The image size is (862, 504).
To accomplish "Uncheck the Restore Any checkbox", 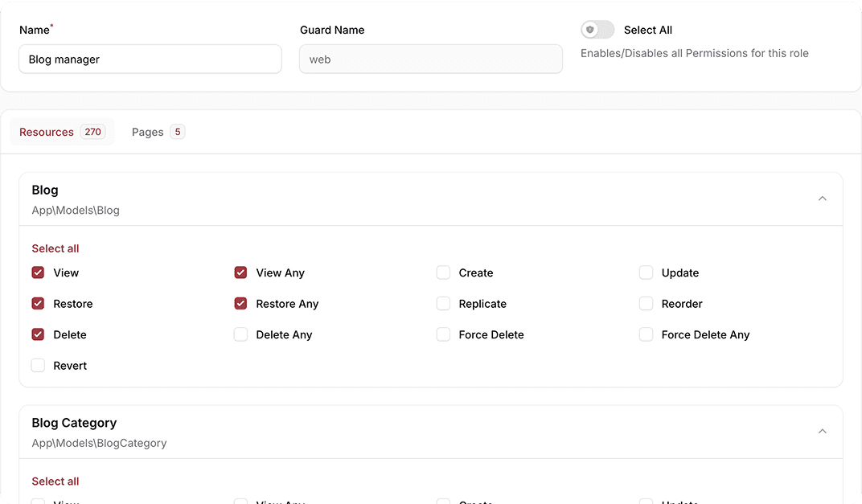I will pyautogui.click(x=240, y=304).
